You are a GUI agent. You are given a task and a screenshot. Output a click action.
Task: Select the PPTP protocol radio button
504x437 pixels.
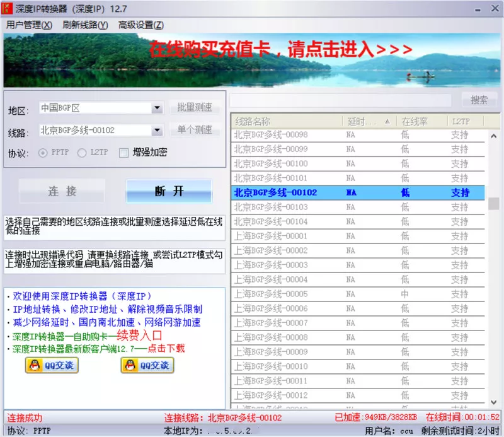(43, 153)
